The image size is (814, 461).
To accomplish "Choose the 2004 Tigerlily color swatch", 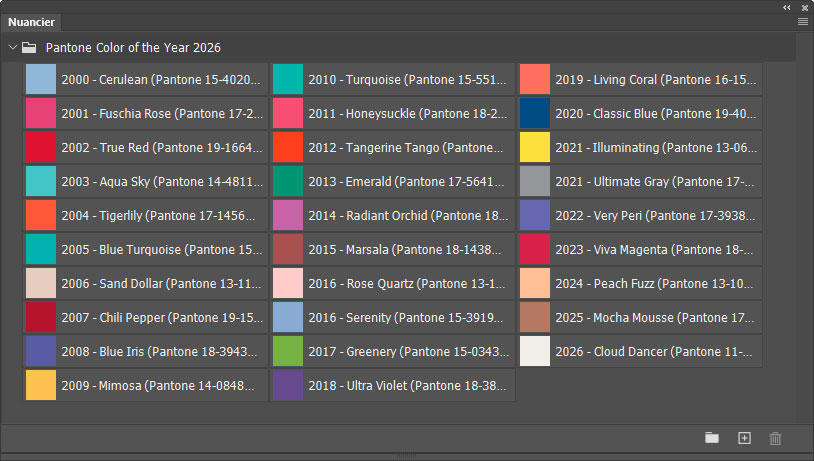I will coord(41,215).
